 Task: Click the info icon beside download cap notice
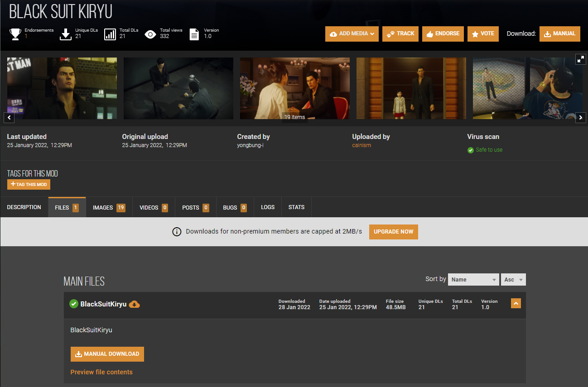click(177, 232)
